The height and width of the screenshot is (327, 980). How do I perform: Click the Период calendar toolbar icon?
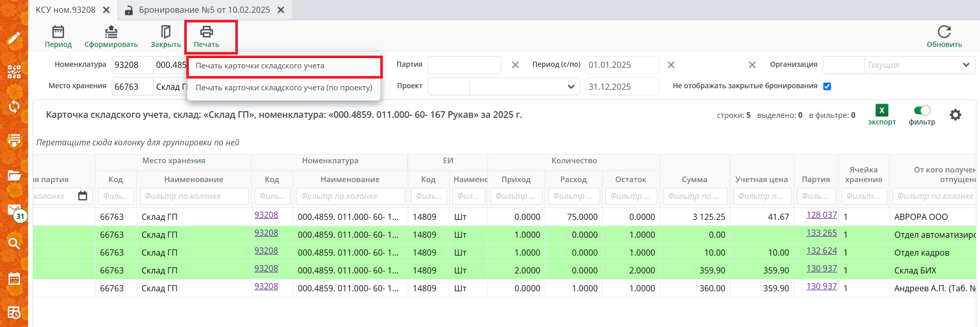tap(58, 33)
